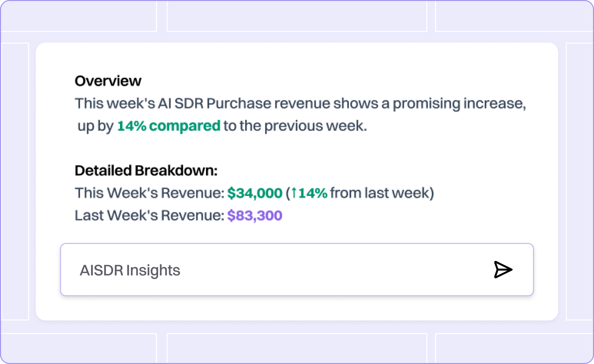
Task: Click the top left background tile
Action: click(79, 16)
